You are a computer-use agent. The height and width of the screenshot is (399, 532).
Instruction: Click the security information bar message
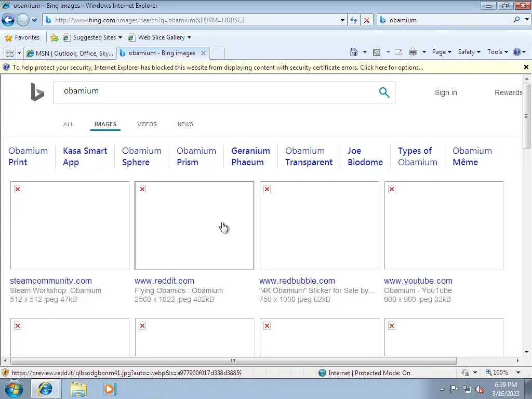click(x=218, y=68)
